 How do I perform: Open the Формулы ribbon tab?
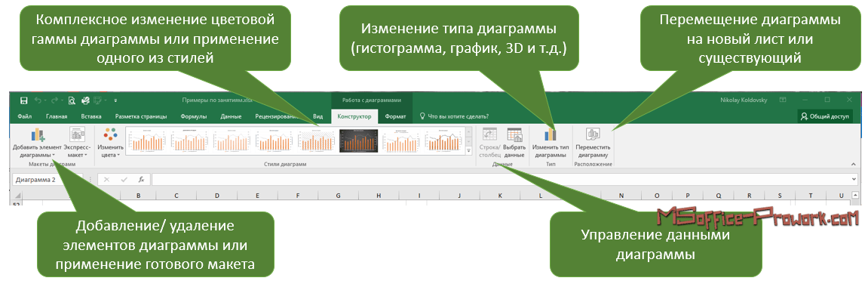coord(194,116)
